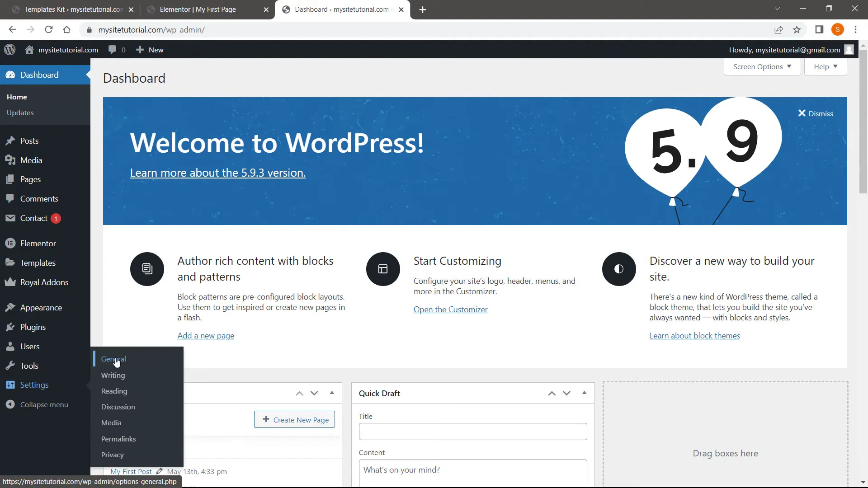Click the Templates folder icon
This screenshot has height=488, width=868.
[x=10, y=263]
